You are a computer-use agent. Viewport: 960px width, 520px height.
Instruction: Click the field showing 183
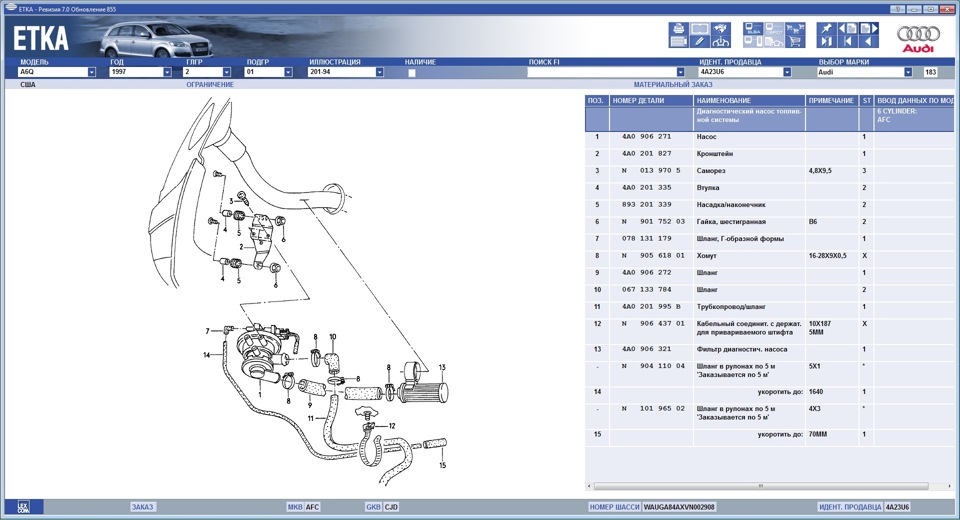[931, 72]
